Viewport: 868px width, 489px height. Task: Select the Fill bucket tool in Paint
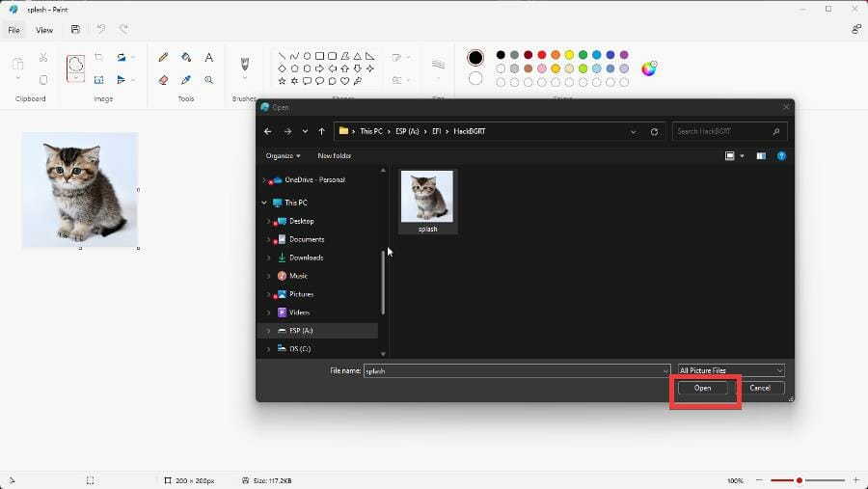click(186, 57)
